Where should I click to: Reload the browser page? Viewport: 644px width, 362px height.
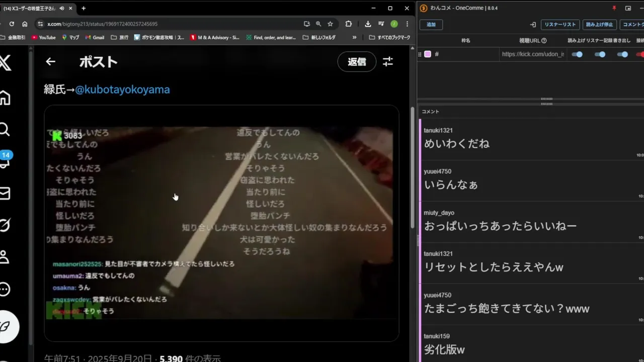click(x=12, y=24)
